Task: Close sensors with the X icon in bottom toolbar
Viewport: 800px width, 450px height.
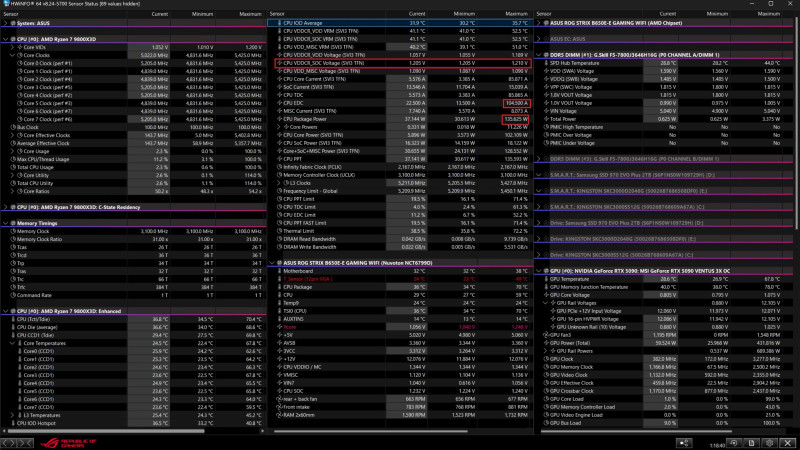Action: click(x=788, y=443)
